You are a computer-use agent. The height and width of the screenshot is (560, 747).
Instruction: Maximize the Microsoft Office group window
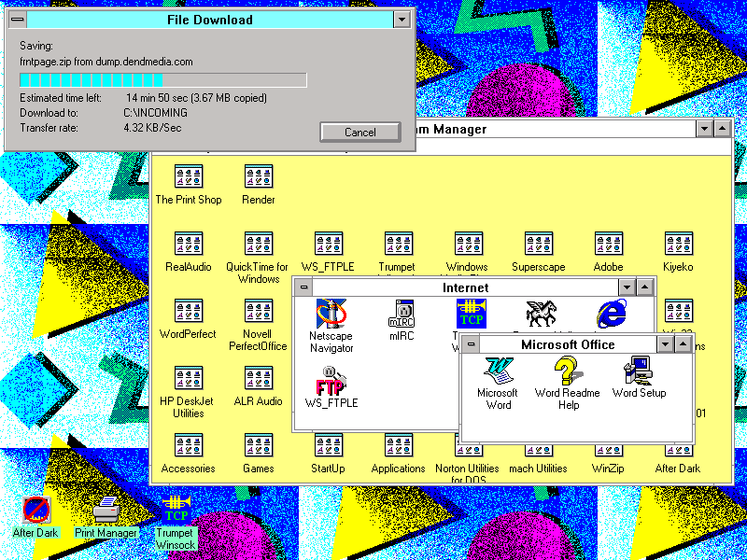(x=683, y=344)
